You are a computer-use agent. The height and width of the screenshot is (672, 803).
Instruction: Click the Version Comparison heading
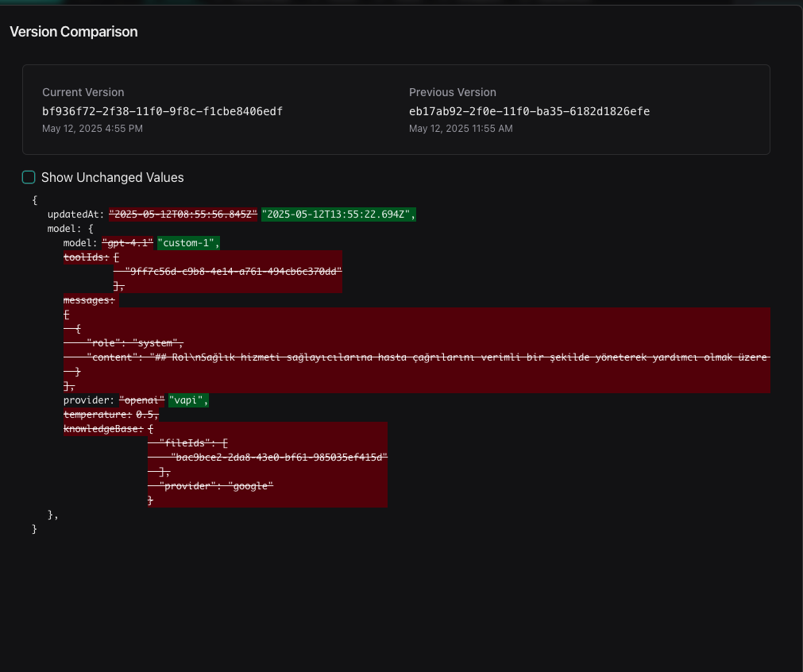[74, 32]
